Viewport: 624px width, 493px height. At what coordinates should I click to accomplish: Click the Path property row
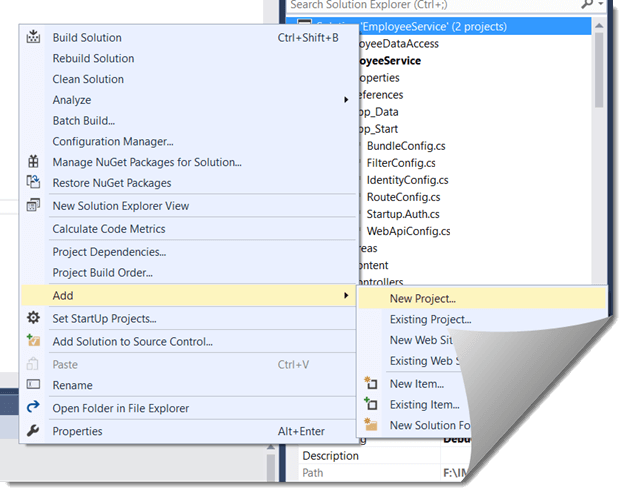(383, 472)
